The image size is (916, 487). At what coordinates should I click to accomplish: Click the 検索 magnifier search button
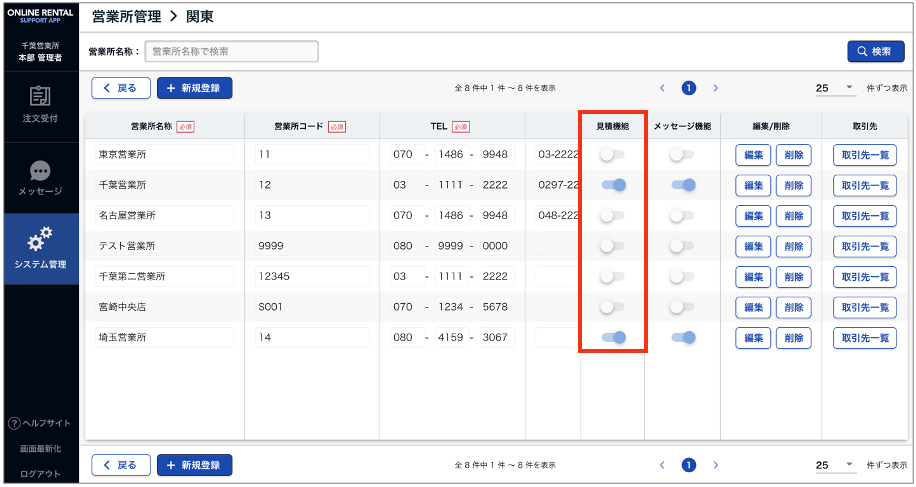[875, 51]
